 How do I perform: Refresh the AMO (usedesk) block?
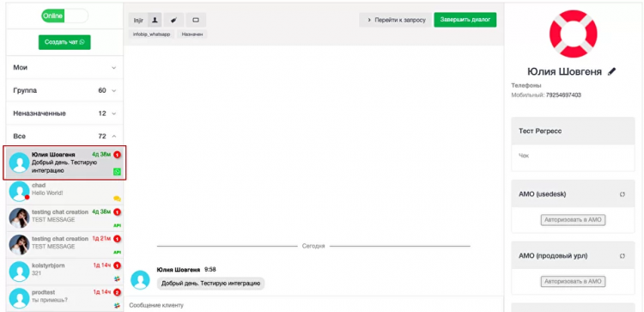623,194
